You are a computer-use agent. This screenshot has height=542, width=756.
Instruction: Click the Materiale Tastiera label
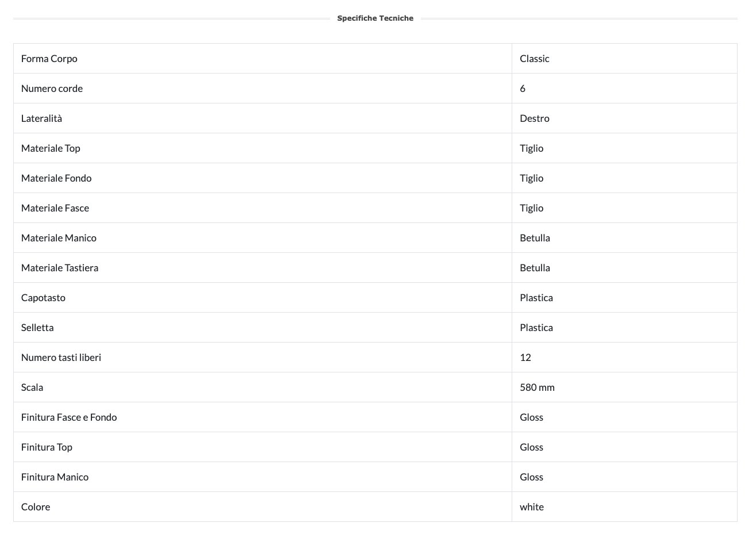click(x=60, y=268)
